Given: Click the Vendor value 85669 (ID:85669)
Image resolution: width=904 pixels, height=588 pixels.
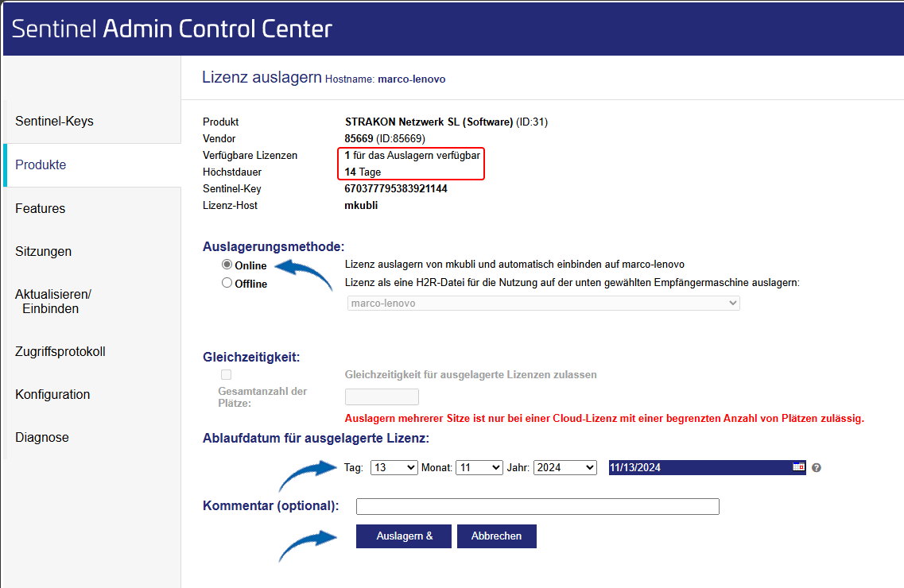Looking at the screenshot, I should pos(385,139).
